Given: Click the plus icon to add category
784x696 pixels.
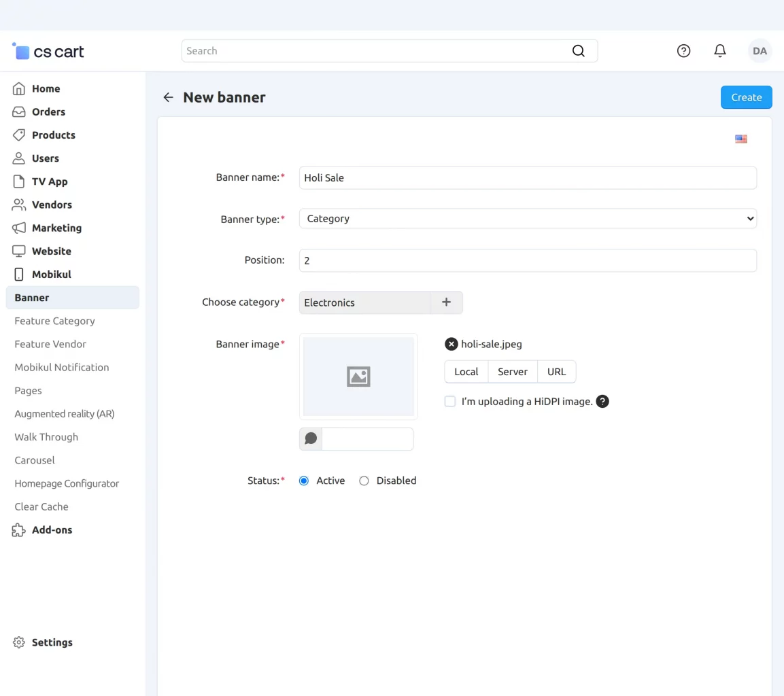Looking at the screenshot, I should 446,302.
